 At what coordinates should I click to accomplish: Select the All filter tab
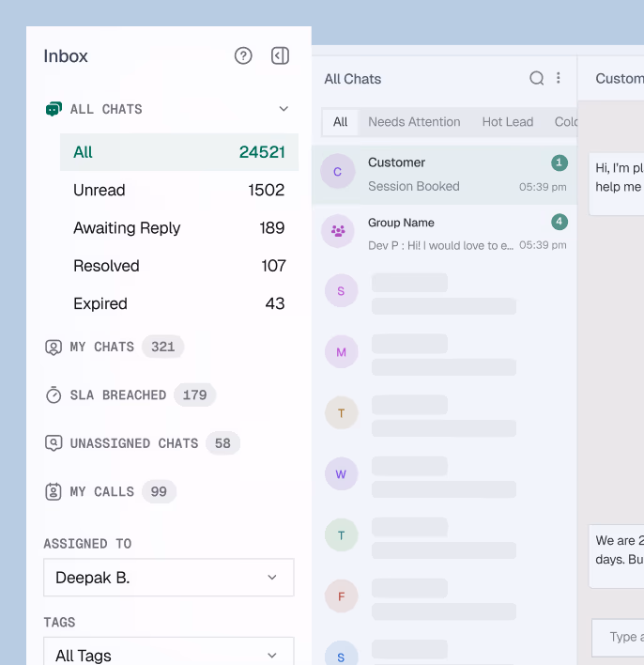pos(340,122)
